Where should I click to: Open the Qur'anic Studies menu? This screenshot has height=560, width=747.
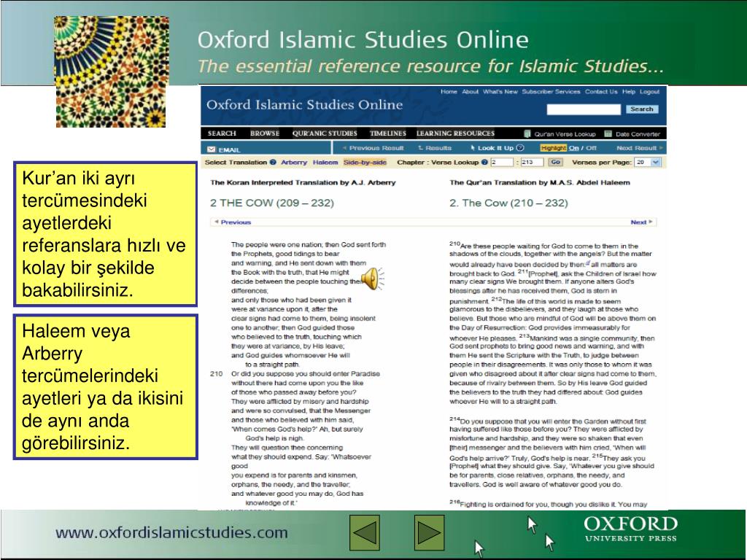tap(325, 133)
